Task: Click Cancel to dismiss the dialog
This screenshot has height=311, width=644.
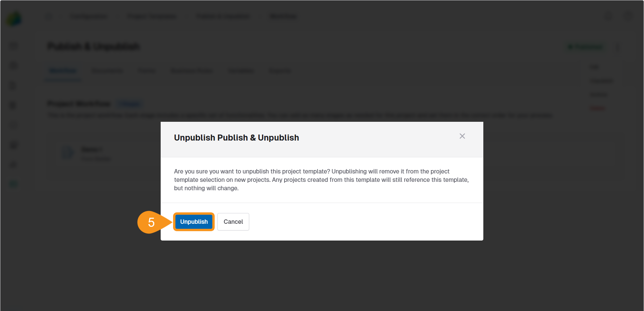Action: tap(233, 222)
